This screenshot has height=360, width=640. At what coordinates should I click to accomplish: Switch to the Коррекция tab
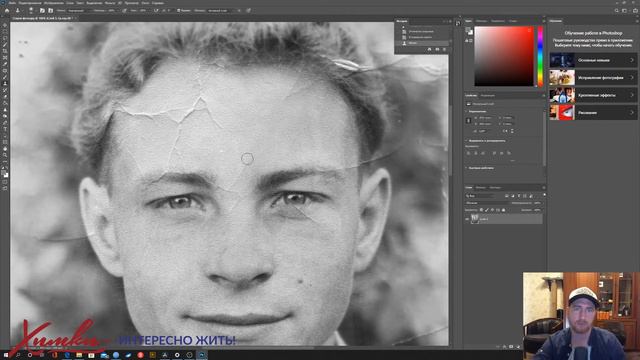(487, 96)
